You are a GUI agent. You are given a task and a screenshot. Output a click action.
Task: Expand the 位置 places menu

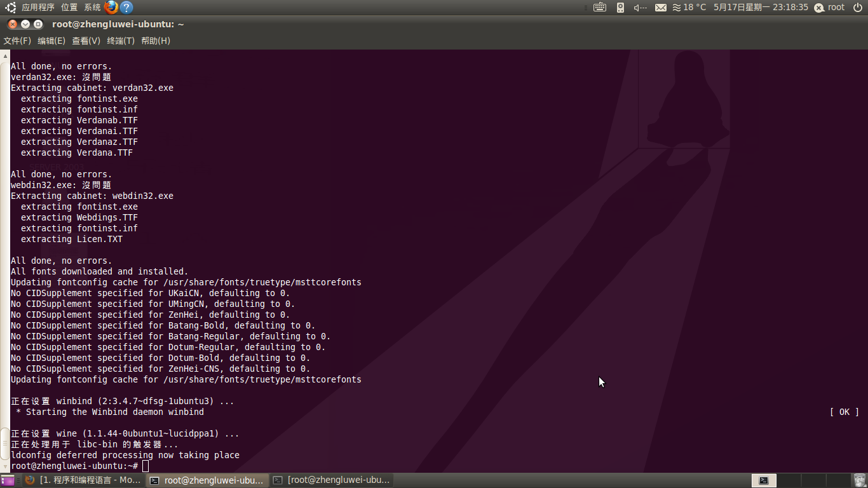click(x=69, y=8)
